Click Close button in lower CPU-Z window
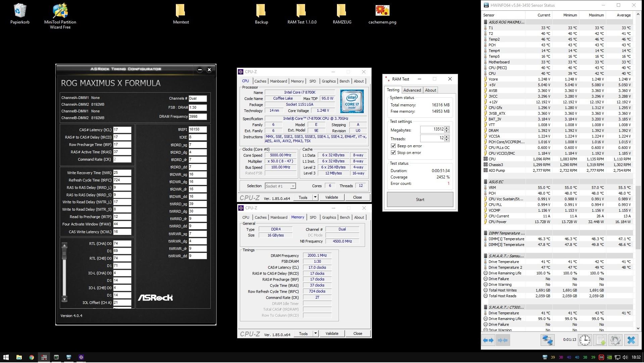This screenshot has height=363, width=644. click(x=358, y=333)
